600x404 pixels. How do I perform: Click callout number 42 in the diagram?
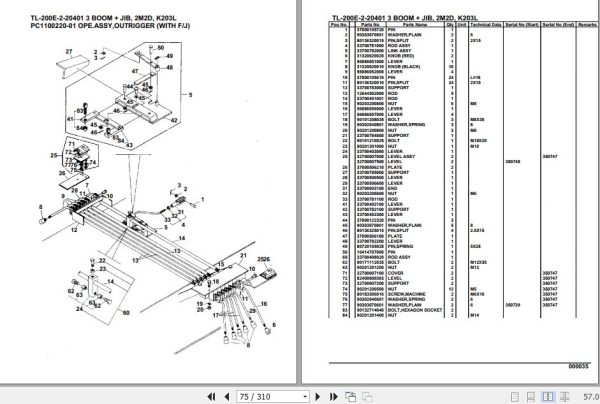(x=174, y=120)
